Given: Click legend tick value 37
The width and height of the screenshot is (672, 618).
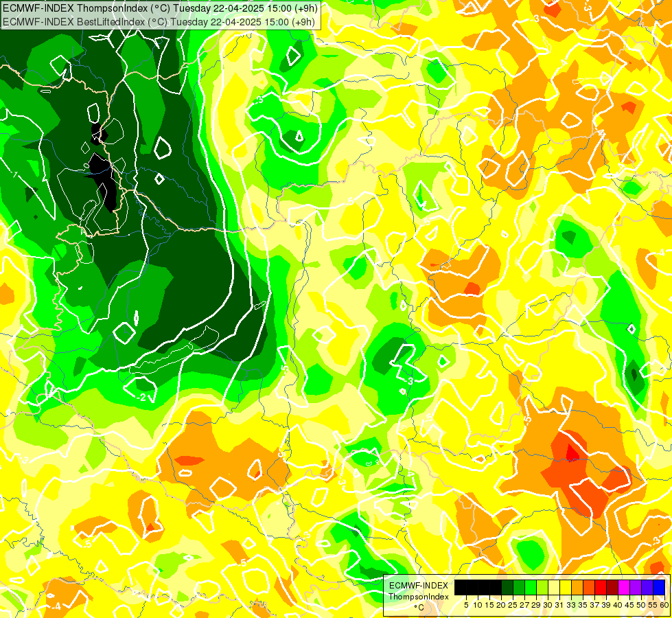Looking at the screenshot, I should 594,605.
